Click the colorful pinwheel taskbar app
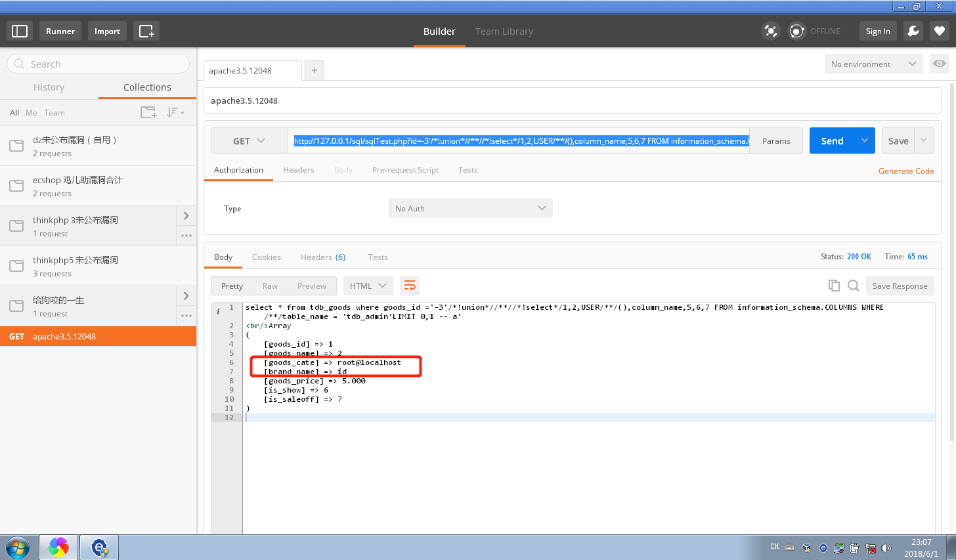956x560 pixels. pos(58,548)
